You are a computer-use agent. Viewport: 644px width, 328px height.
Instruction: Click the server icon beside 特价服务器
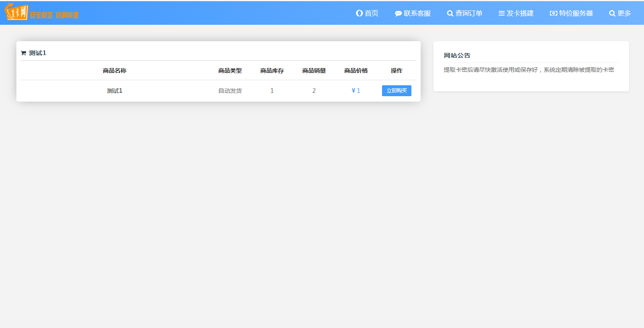point(553,13)
